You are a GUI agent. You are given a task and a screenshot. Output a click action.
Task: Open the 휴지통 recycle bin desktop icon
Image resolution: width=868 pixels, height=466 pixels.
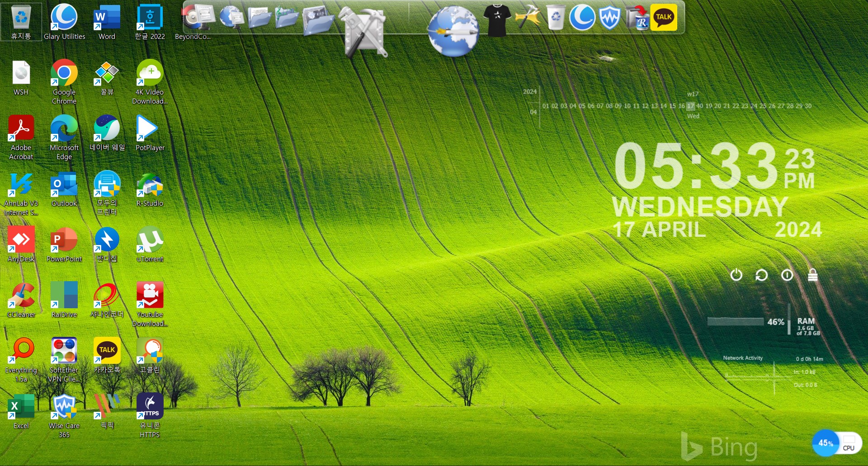[21, 22]
